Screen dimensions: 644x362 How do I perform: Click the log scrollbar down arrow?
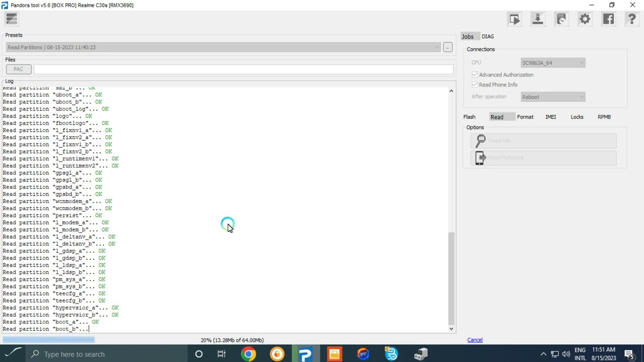click(x=451, y=329)
